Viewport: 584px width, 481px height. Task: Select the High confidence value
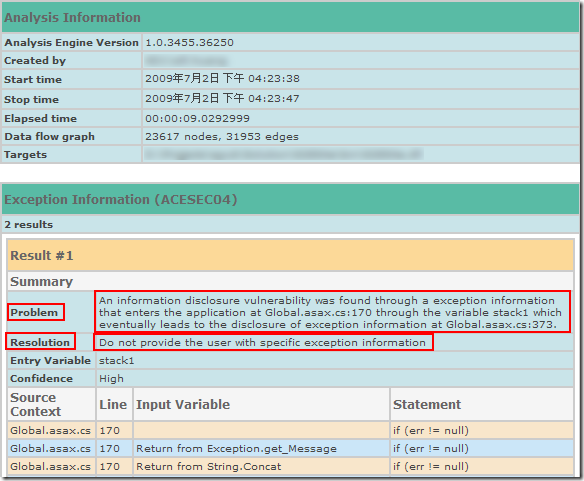point(111,379)
